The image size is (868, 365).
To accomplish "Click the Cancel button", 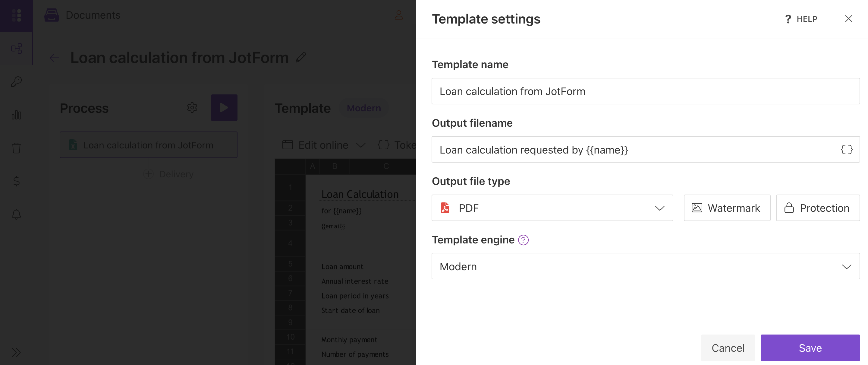I will click(x=728, y=348).
